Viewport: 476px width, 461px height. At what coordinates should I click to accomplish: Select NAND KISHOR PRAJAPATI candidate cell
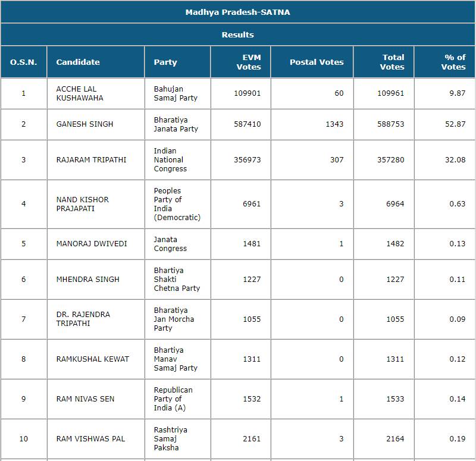point(83,204)
